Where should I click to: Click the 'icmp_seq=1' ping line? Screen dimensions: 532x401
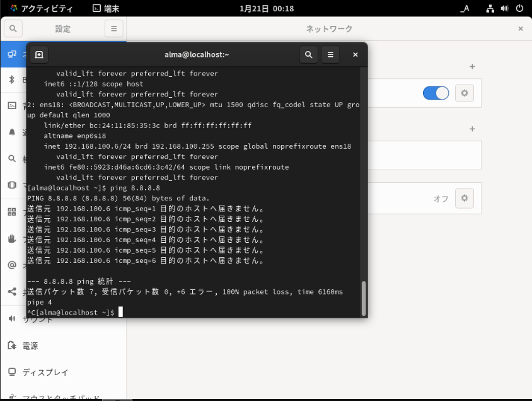[x=146, y=209]
